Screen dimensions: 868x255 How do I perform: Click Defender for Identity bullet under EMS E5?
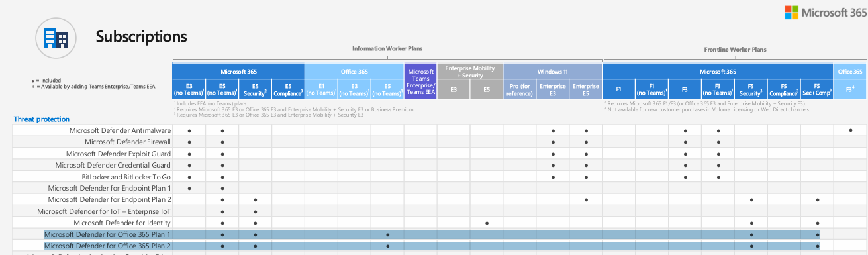(487, 223)
